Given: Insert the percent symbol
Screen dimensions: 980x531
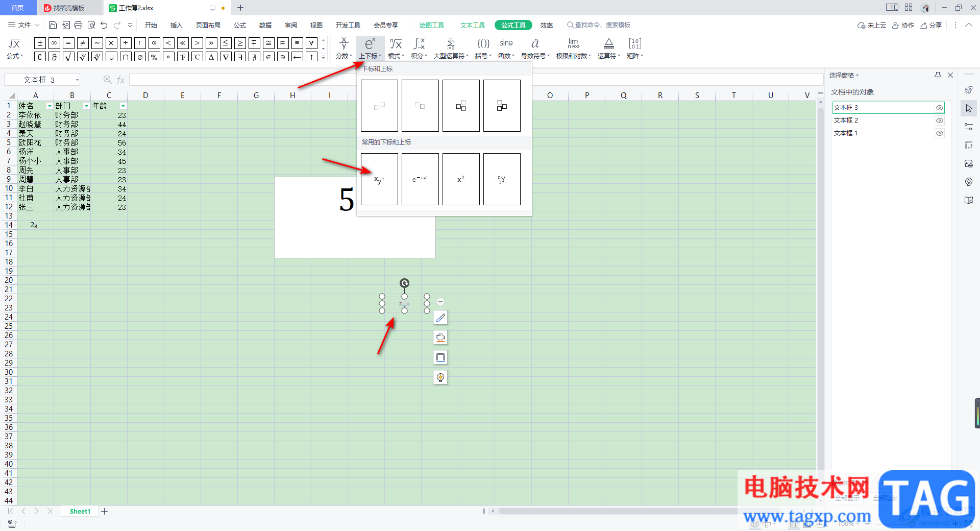Looking at the screenshot, I should pos(154,57).
